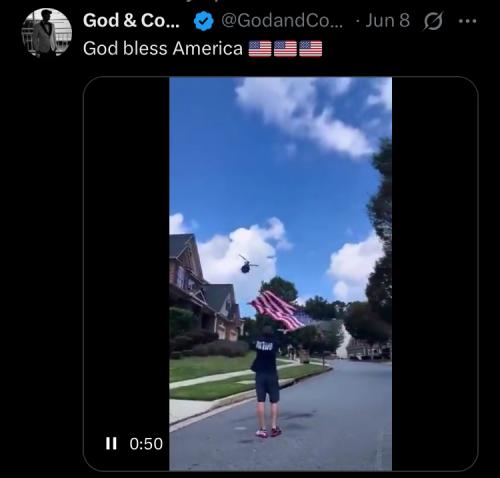Open the Grok slashed-circle icon
The width and height of the screenshot is (500, 478).
[x=433, y=21]
